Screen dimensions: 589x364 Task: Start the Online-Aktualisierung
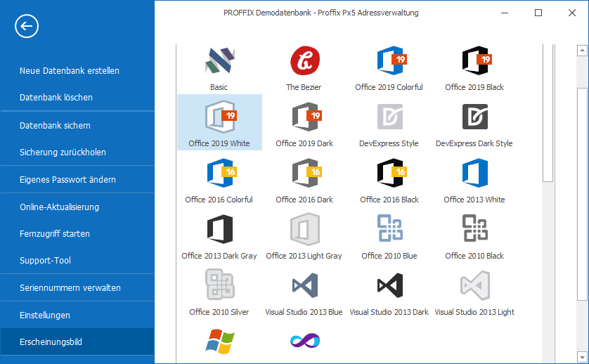[77, 207]
